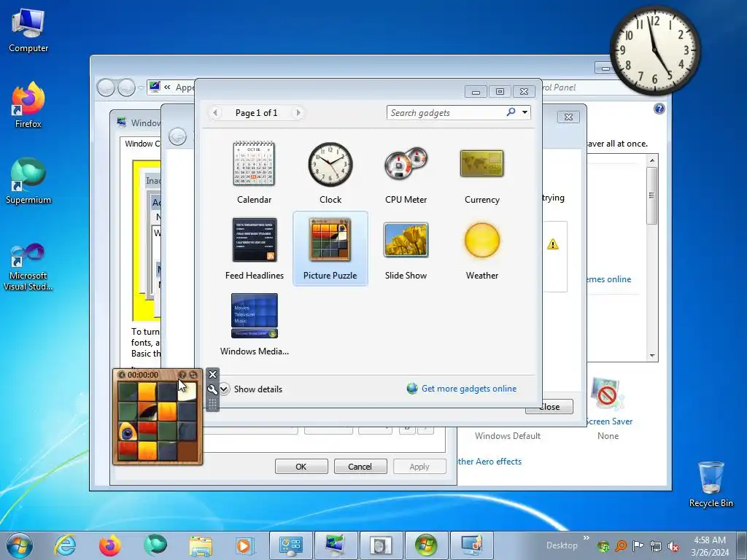Launch Supermium from the taskbar
Viewport: 747px width, 560px height.
[x=155, y=545]
